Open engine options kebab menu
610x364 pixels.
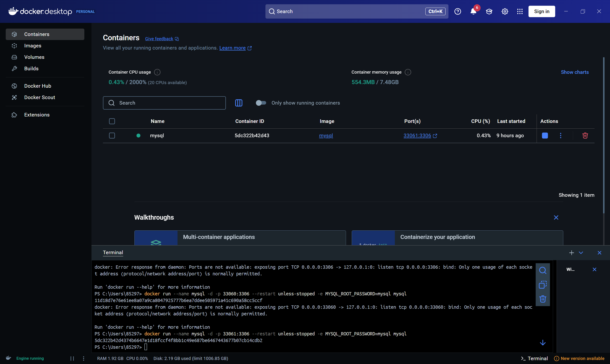tap(84, 359)
